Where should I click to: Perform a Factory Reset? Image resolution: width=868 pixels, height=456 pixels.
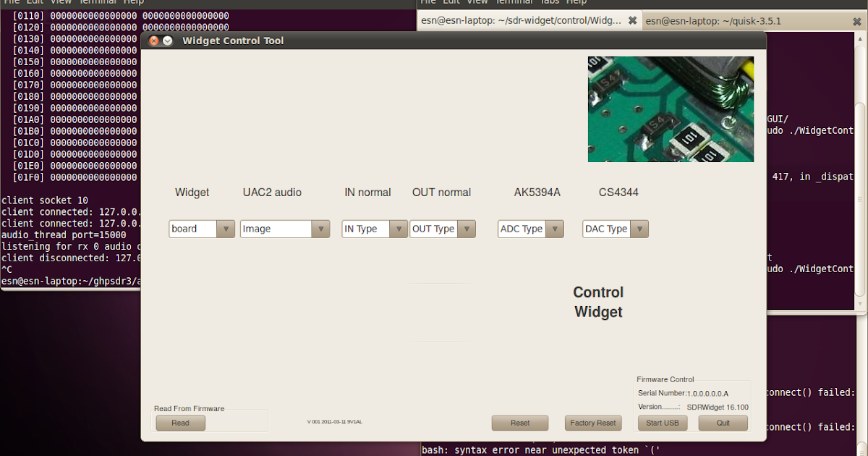593,423
